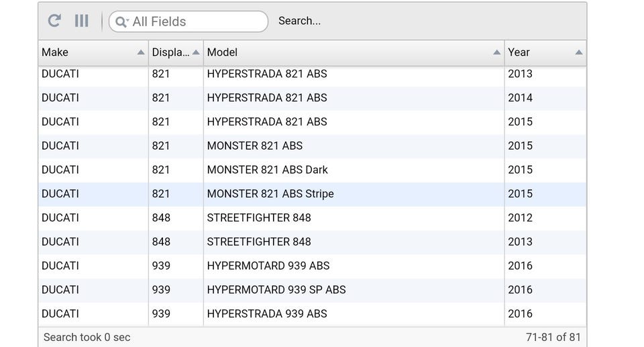Sort by the Model column header
The height and width of the screenshot is (347, 644).
coord(335,52)
